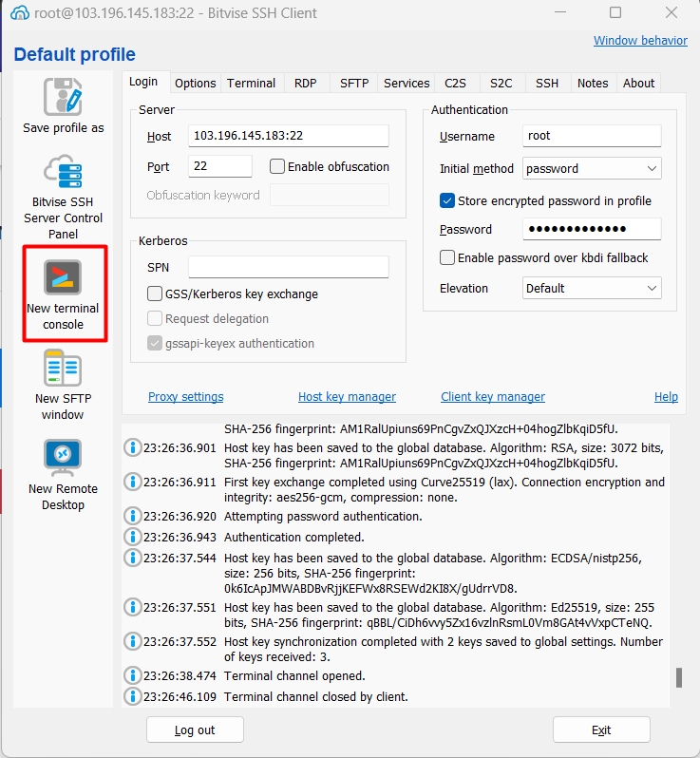Click into the Port input field
Image resolution: width=700 pixels, height=758 pixels.
[220, 166]
